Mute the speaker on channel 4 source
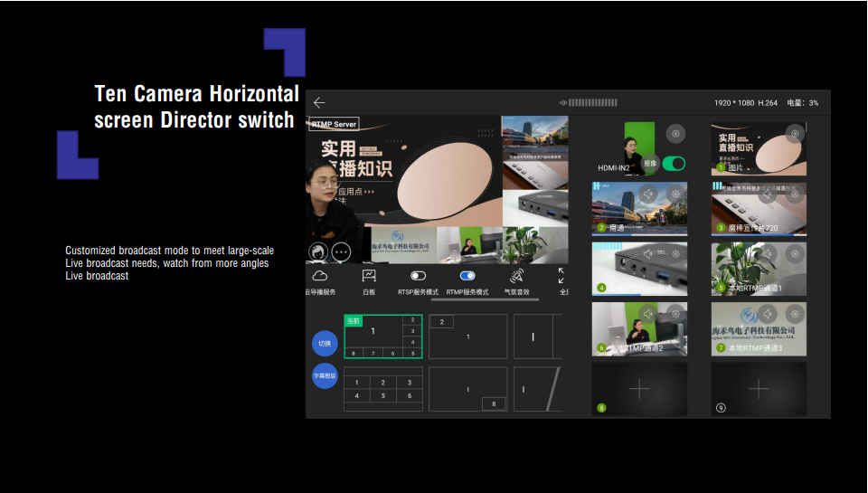 [648, 253]
